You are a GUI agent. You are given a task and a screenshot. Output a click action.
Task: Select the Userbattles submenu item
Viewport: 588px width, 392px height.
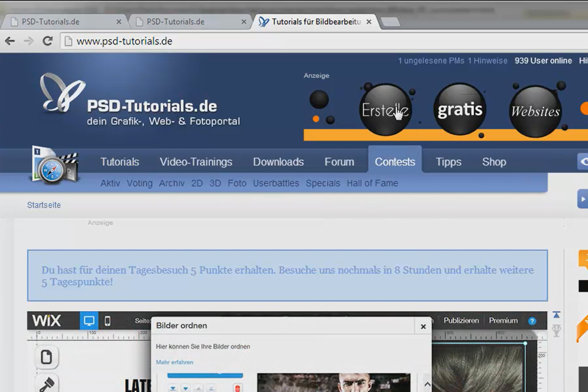tap(276, 183)
